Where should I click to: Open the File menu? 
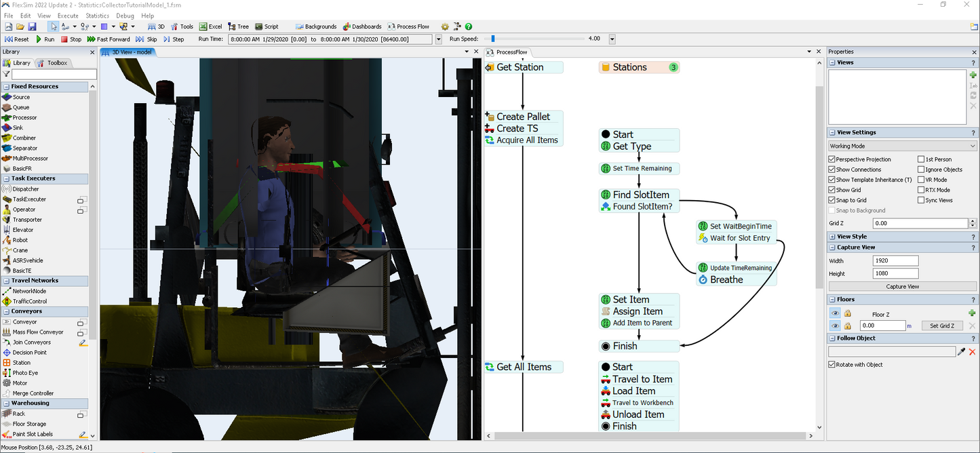point(9,16)
